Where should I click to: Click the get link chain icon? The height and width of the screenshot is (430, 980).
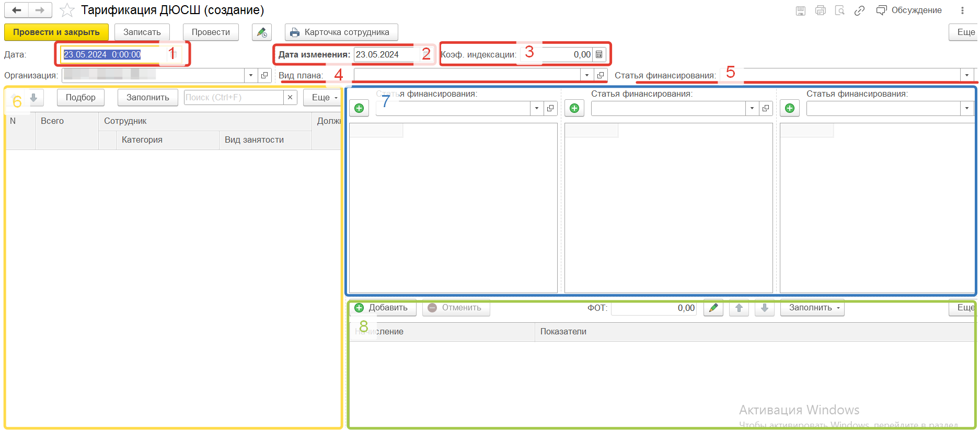(x=859, y=10)
